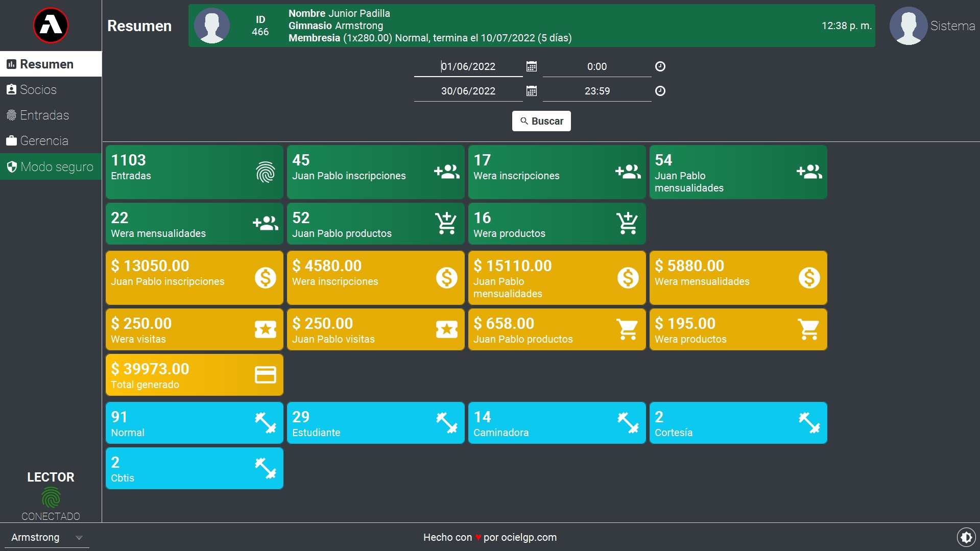980x551 pixels.
Task: Click the 1103 Entradas text
Action: pyautogui.click(x=131, y=167)
